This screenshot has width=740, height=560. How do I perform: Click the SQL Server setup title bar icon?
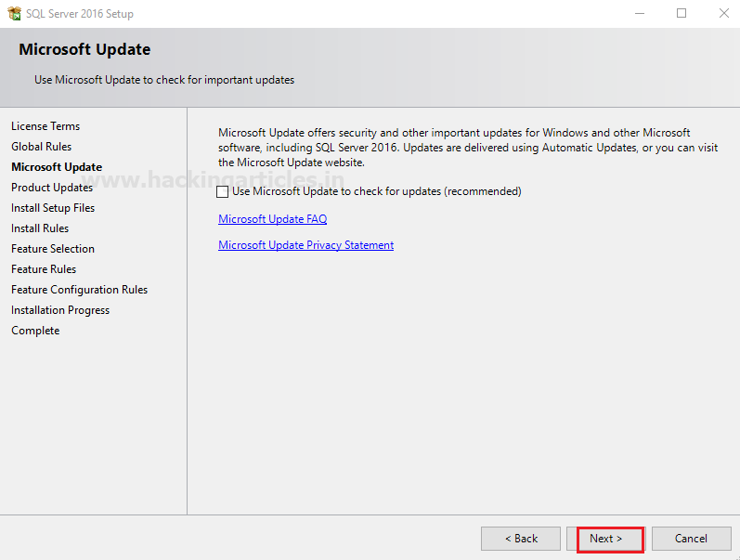(14, 13)
